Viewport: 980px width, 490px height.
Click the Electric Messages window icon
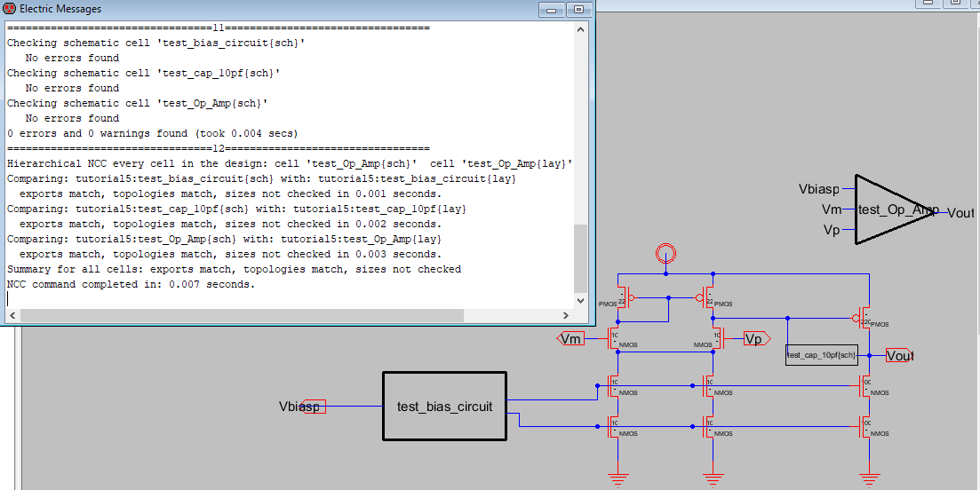click(x=10, y=9)
